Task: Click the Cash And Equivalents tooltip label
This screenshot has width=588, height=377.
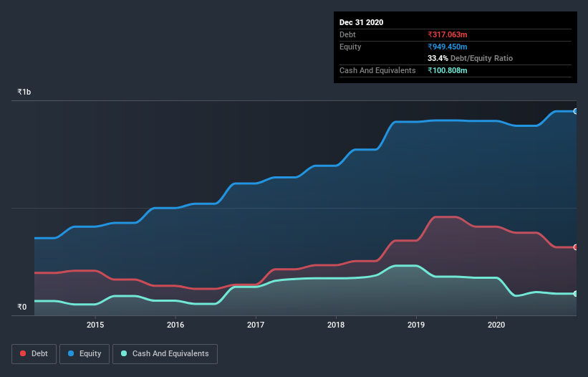Action: click(x=377, y=70)
